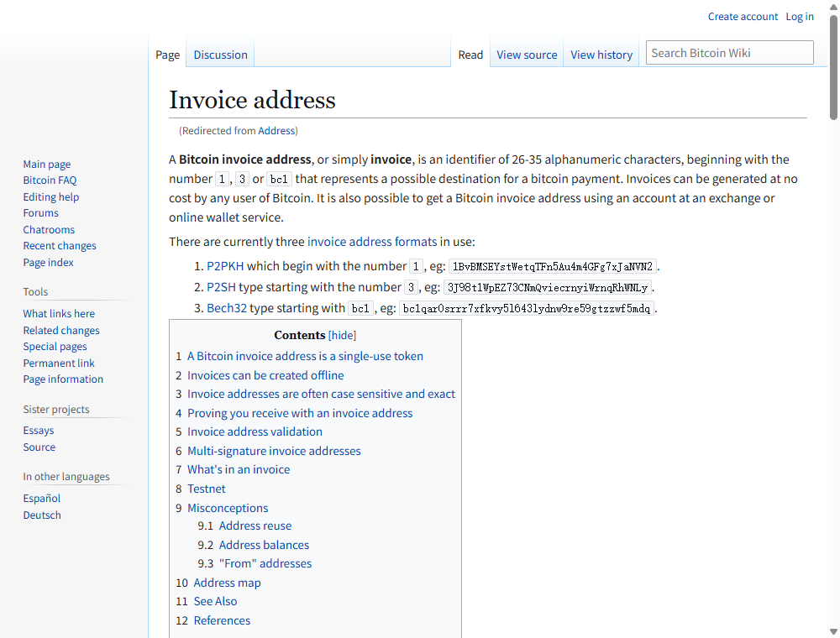Select the Read tab
The height and width of the screenshot is (638, 840).
tap(470, 55)
